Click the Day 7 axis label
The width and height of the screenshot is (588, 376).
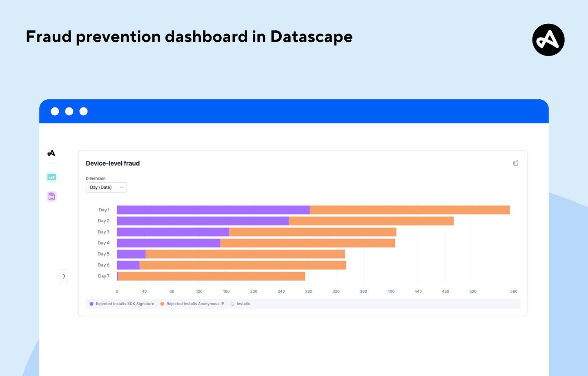103,276
